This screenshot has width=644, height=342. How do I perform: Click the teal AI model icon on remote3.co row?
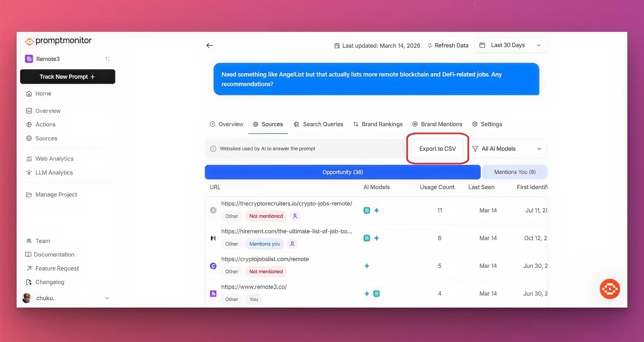coord(376,294)
